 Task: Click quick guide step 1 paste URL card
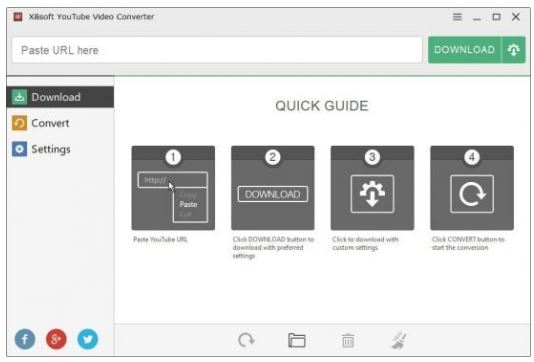coord(173,188)
